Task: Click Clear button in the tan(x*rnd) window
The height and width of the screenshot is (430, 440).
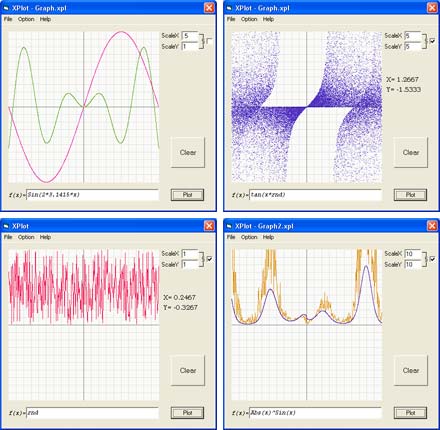Action: coord(411,152)
